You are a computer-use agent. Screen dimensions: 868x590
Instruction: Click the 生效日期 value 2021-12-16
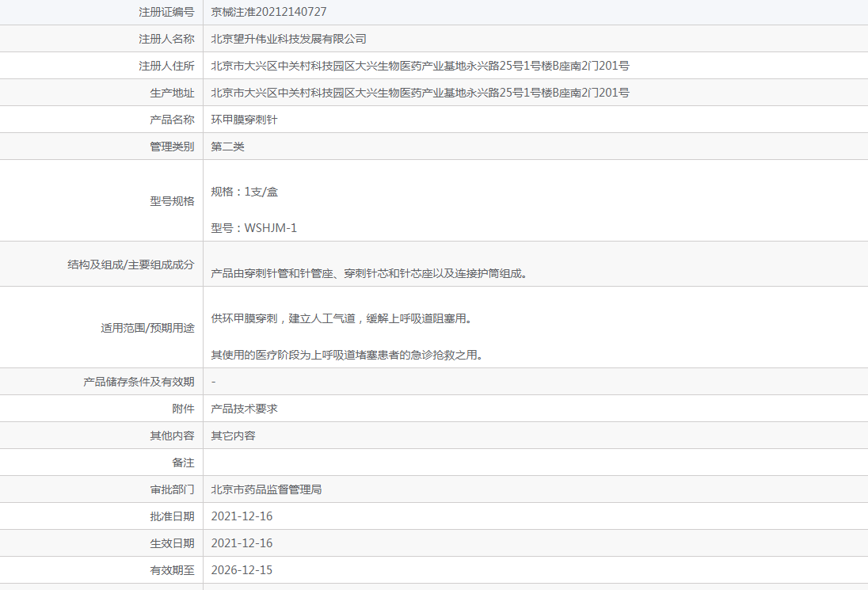pos(242,543)
